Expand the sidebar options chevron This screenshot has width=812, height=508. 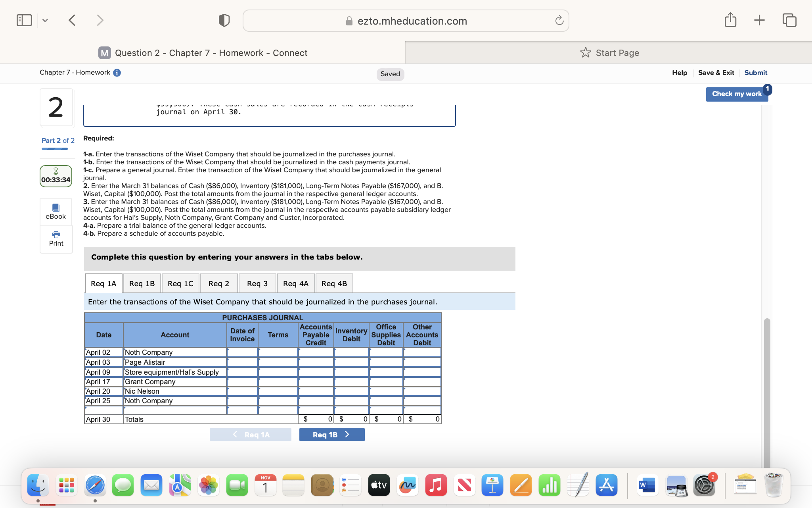point(45,20)
